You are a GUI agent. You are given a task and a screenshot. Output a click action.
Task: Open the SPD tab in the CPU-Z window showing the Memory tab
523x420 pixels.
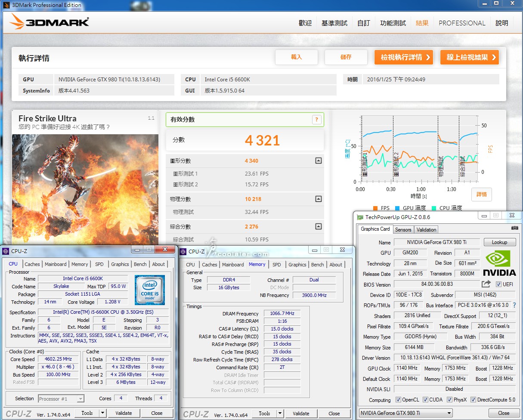click(x=277, y=265)
